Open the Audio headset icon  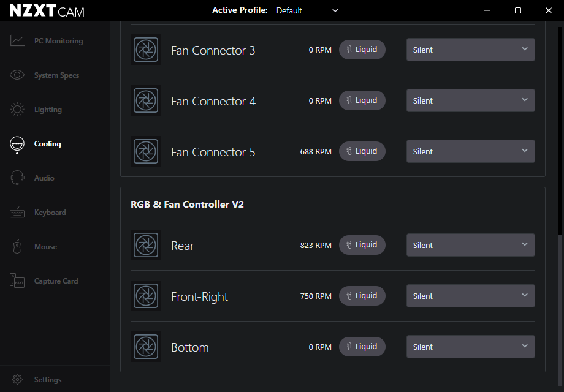[x=17, y=178]
